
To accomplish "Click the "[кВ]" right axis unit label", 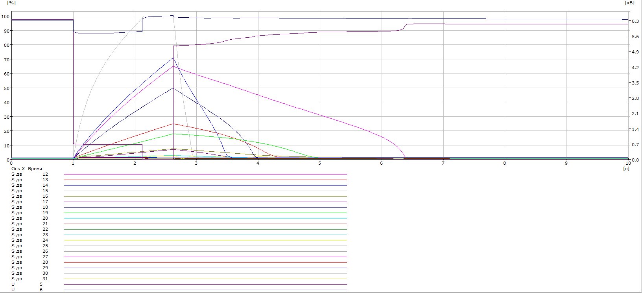I will click(629, 3).
